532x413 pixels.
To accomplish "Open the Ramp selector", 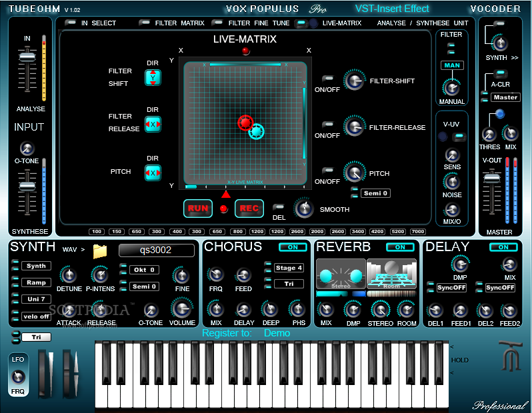I will (x=36, y=282).
